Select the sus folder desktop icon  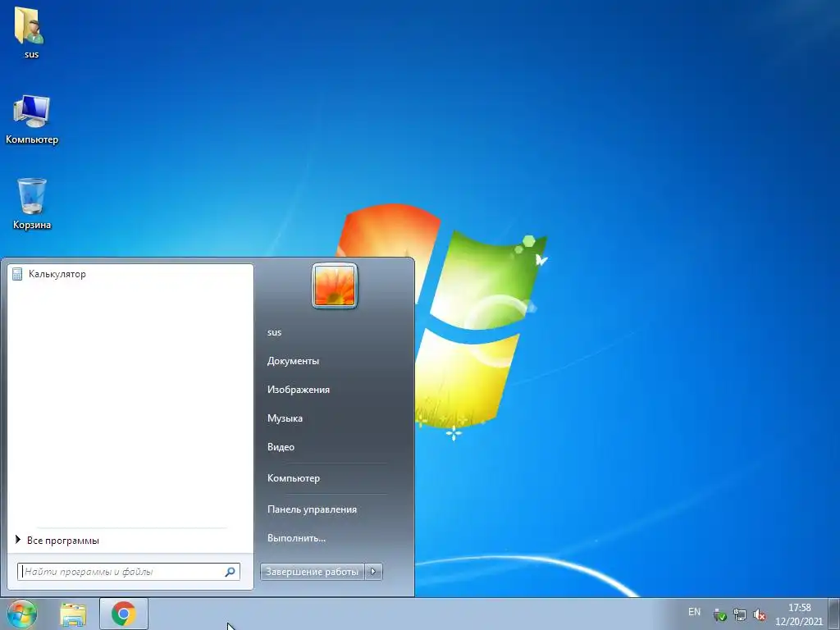coord(30,32)
